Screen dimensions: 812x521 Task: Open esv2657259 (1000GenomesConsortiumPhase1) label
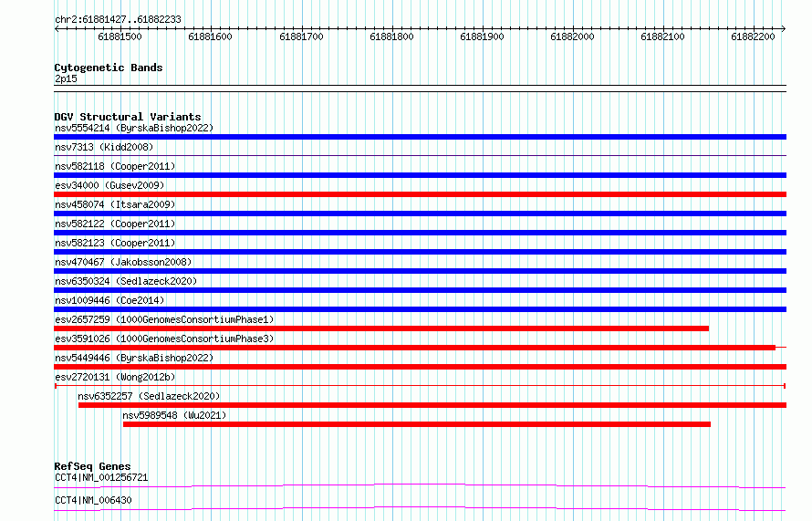coord(164,319)
